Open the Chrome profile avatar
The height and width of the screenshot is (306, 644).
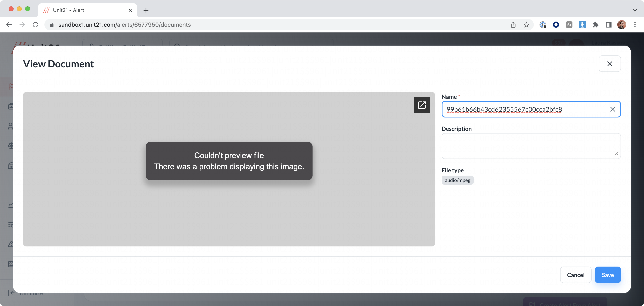pos(622,25)
